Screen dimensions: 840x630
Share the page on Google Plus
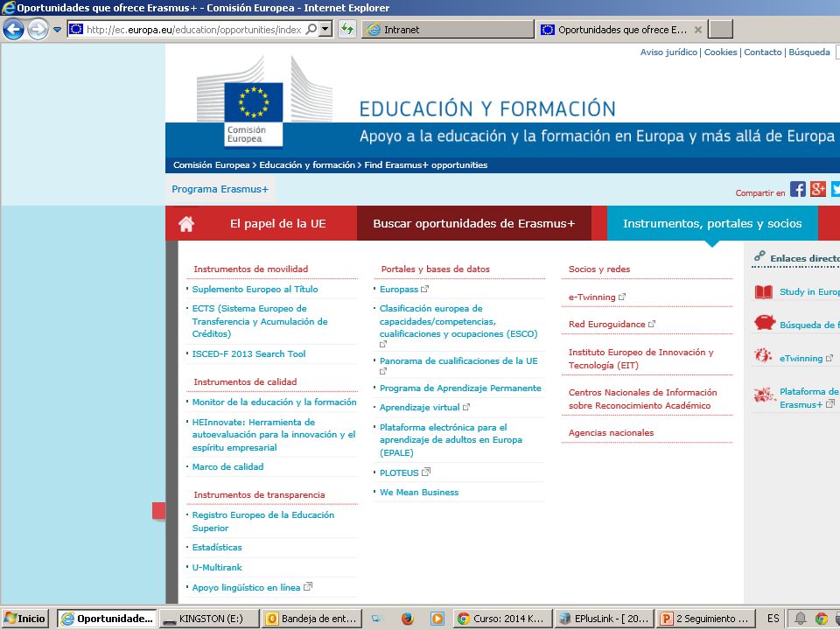point(817,189)
